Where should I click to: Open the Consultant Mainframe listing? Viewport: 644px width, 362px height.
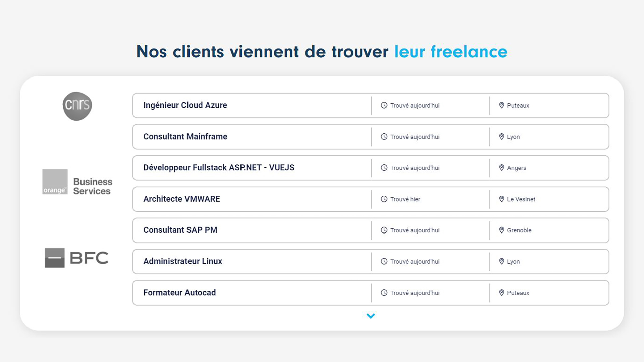(371, 137)
